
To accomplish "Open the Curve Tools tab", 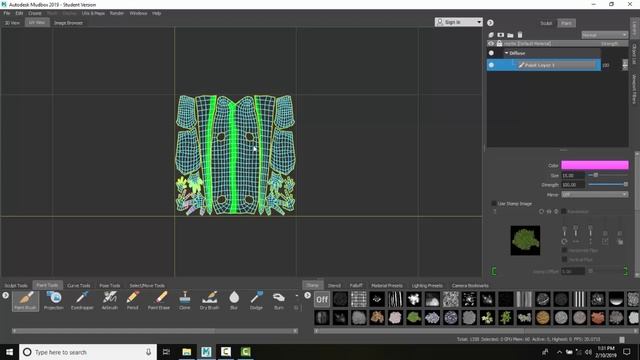I will [78, 285].
